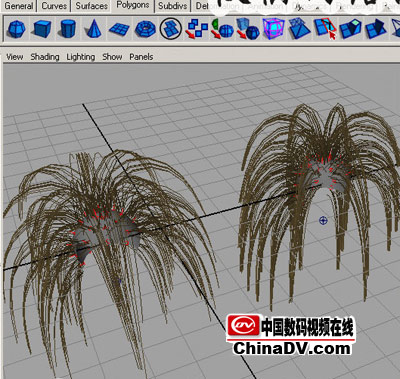Create a polygon sphere from the shelf
The width and height of the screenshot is (400, 379).
[x=17, y=29]
